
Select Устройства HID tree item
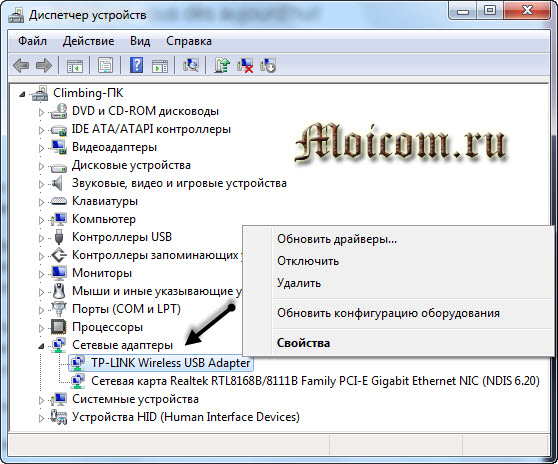click(186, 417)
